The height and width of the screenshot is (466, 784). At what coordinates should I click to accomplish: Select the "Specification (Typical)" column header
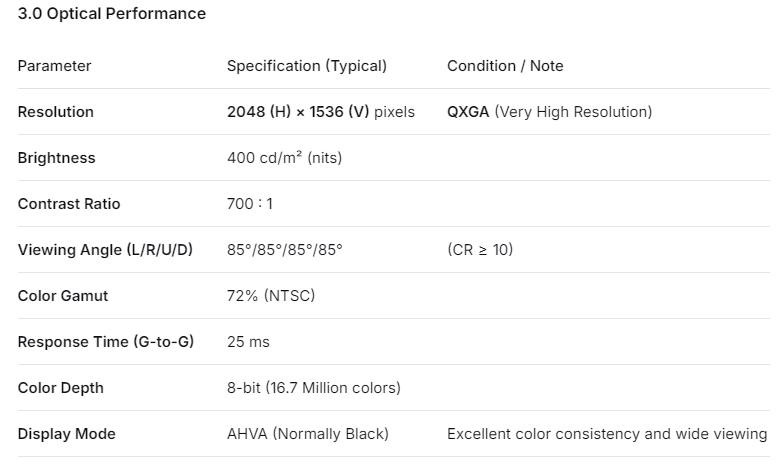pyautogui.click(x=306, y=66)
